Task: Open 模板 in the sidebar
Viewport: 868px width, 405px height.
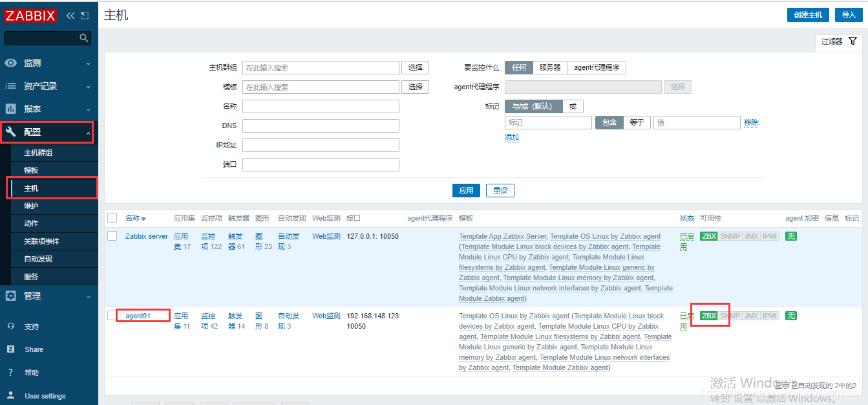Action: point(31,170)
